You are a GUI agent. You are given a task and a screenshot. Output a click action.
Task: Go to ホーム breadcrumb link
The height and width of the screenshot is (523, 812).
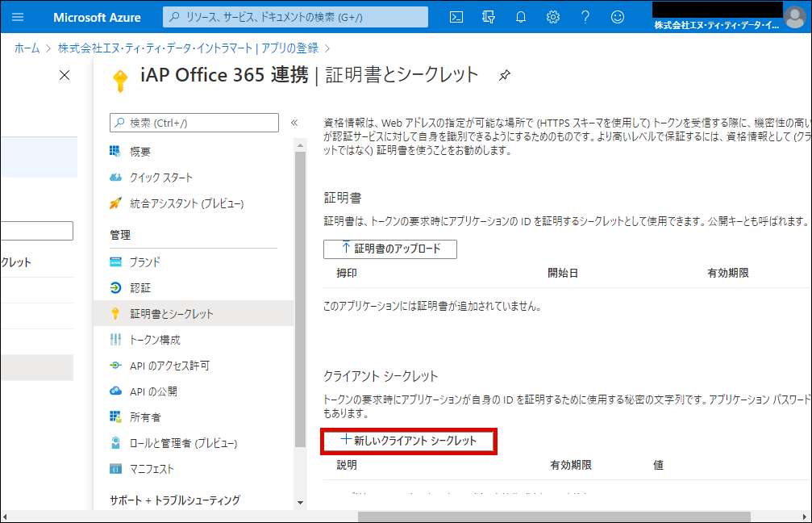[x=27, y=48]
